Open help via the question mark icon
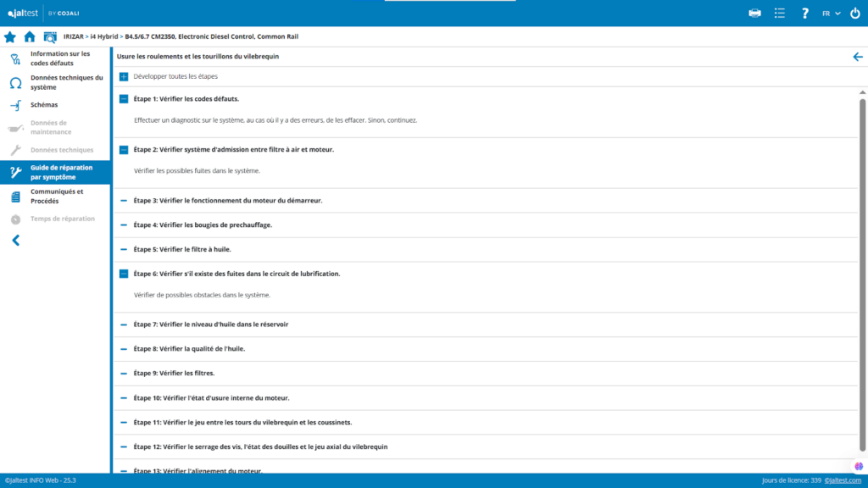Screen dimensions: 868x488 pos(805,13)
